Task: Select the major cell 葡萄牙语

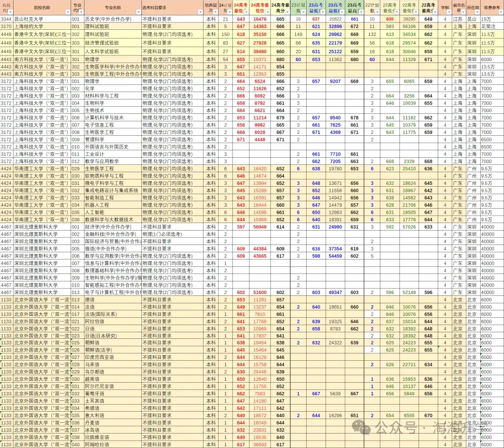Action: [x=113, y=394]
